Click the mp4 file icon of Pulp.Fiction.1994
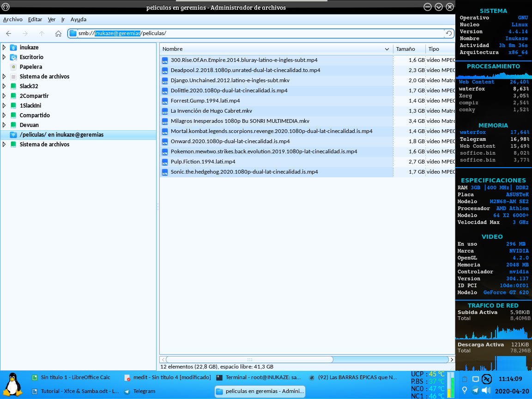 click(165, 162)
